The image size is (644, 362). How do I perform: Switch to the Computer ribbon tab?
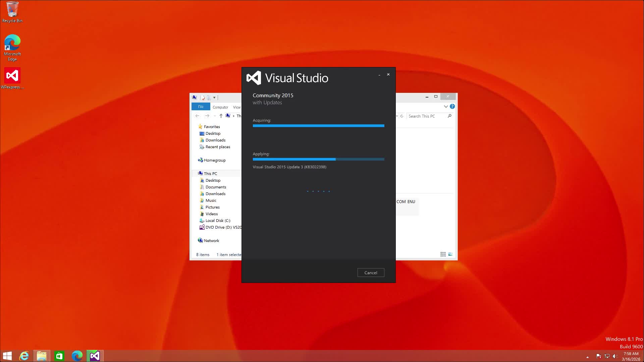click(220, 107)
